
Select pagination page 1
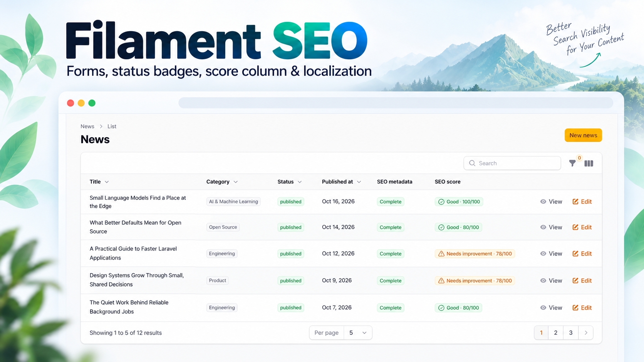(541, 333)
